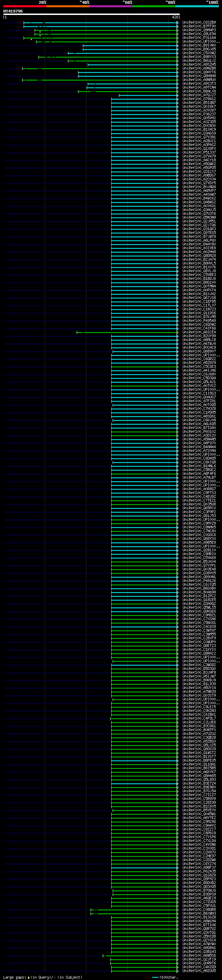Click hit label UniRef100_O78412

pos(199,99)
